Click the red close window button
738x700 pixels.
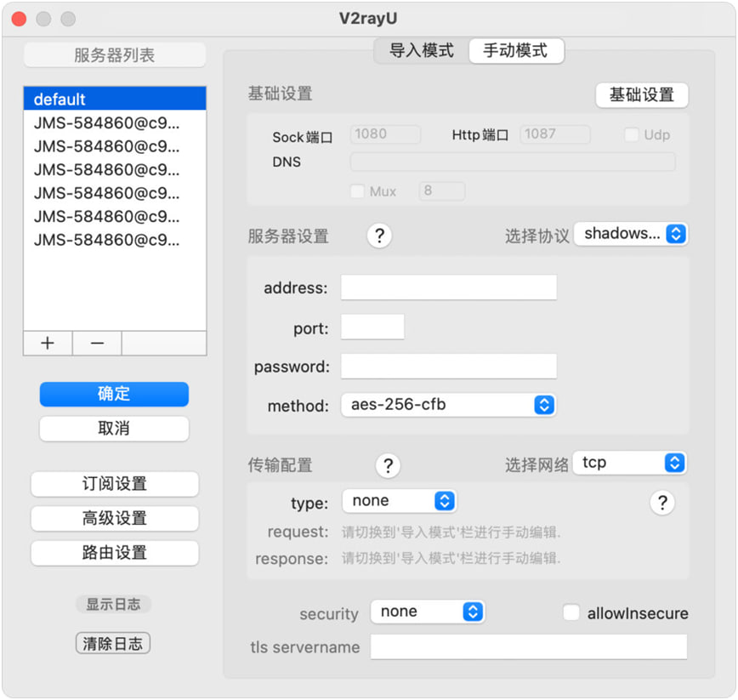tap(19, 19)
